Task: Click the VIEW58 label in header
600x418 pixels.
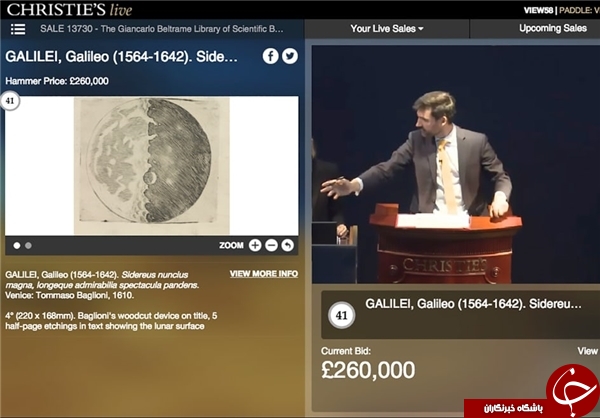Action: (538, 10)
